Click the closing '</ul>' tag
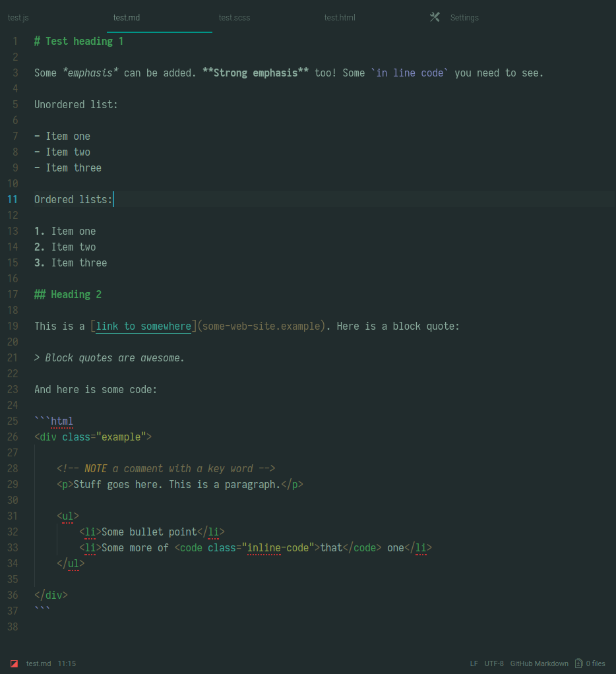616x674 pixels. click(x=71, y=563)
